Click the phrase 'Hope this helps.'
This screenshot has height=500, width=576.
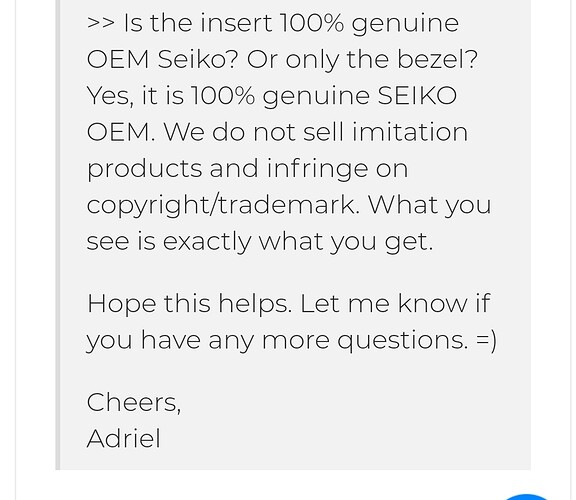190,305
